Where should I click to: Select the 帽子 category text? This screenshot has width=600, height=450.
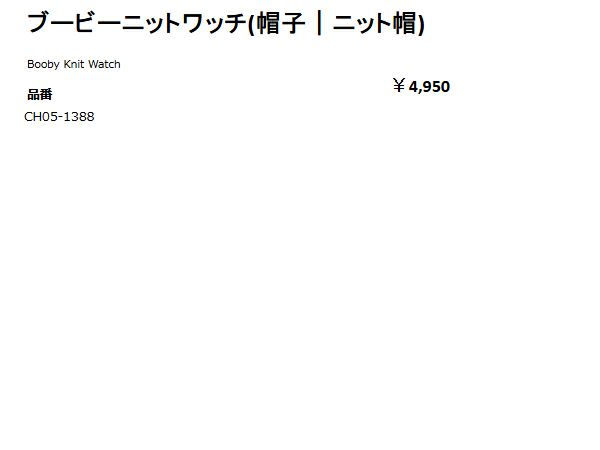pyautogui.click(x=281, y=24)
